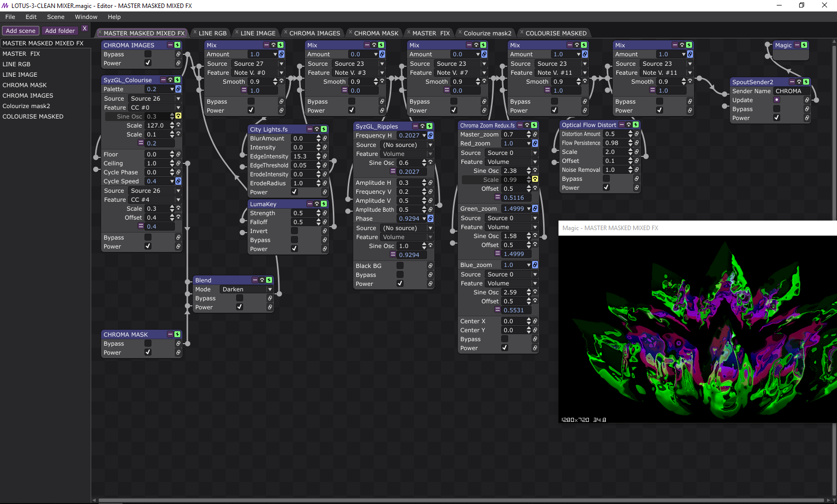Click the arc icon on Optical Flow Distort header

[x=629, y=125]
